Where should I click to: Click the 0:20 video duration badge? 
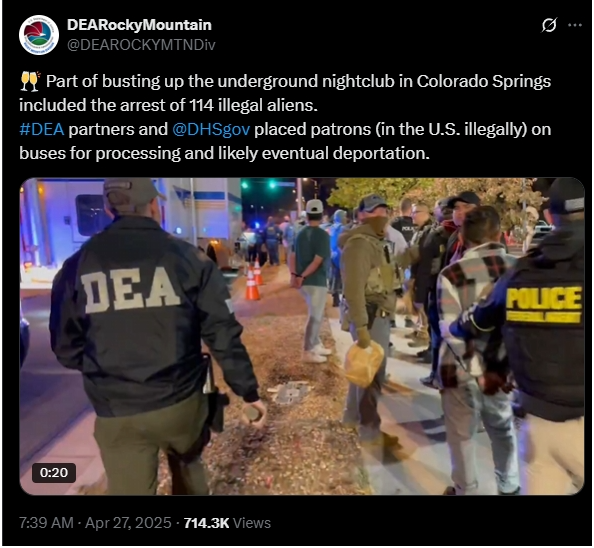coord(54,473)
